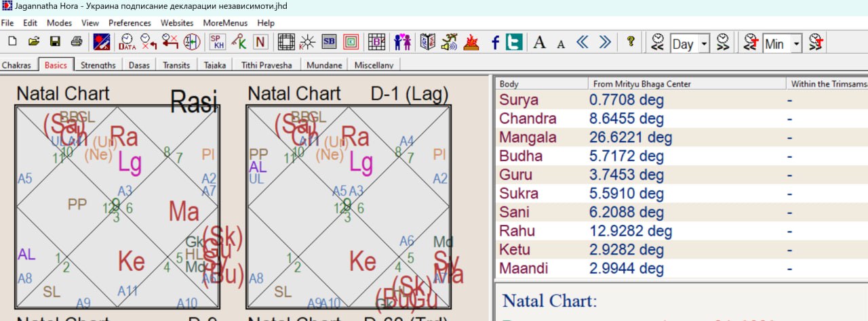The height and width of the screenshot is (321, 868).
Task: Expand the Min transit-unit dropdown
Action: click(796, 44)
